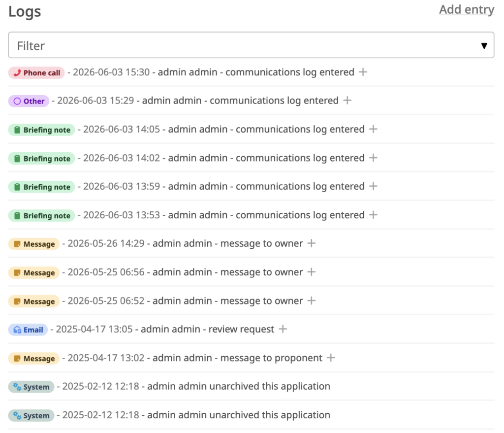Select text '2026-06-03 15:29 - admin admin - communications log entered'
This screenshot has width=504, height=433.
(x=198, y=100)
